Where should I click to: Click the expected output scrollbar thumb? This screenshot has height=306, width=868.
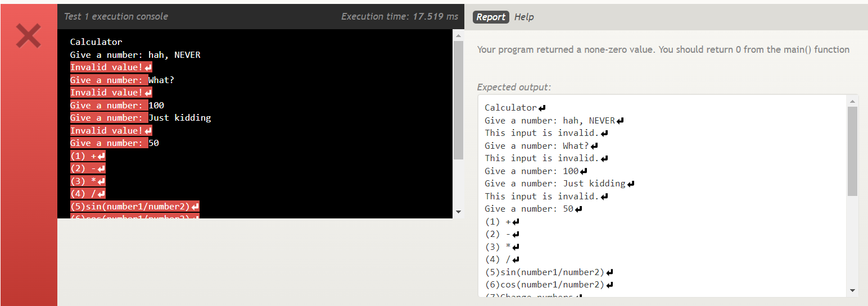[x=852, y=152]
